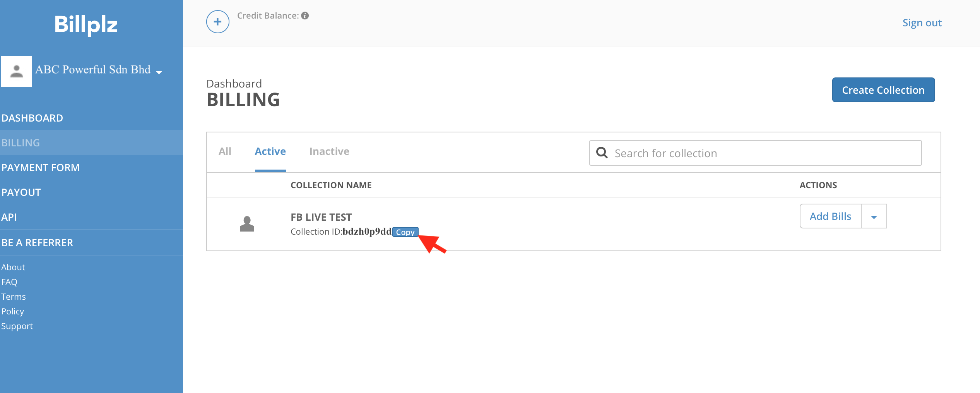Select the Active tab
980x393 pixels.
(x=270, y=151)
